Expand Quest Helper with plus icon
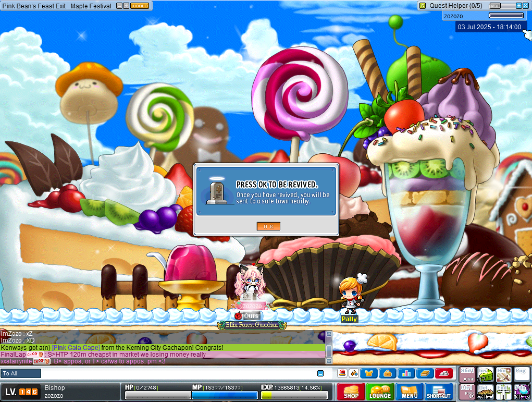The image size is (532, 402). 519,6
